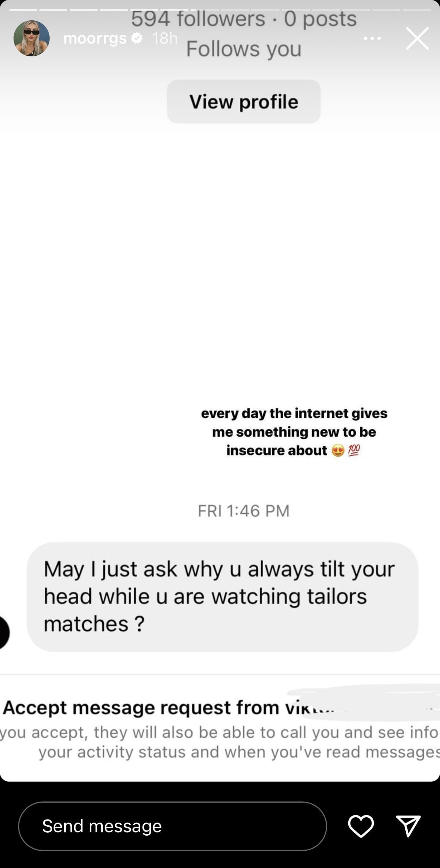The image size is (440, 868).
Task: Tap the 18h story timestamp
Action: tap(164, 38)
